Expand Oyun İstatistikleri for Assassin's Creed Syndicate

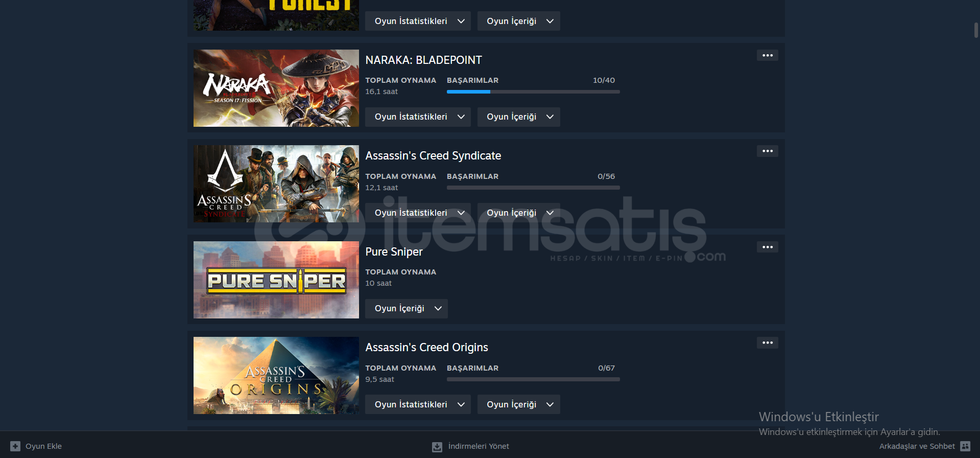pyautogui.click(x=418, y=213)
